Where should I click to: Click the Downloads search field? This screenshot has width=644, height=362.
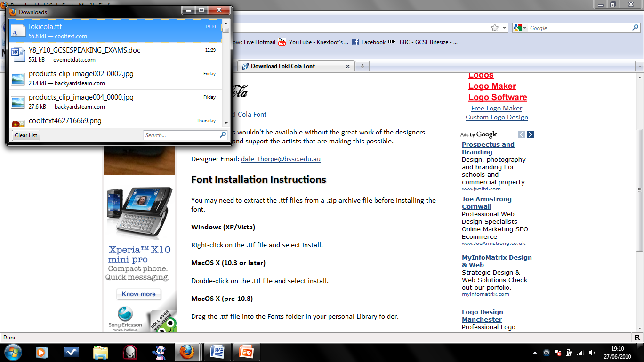coord(185,135)
